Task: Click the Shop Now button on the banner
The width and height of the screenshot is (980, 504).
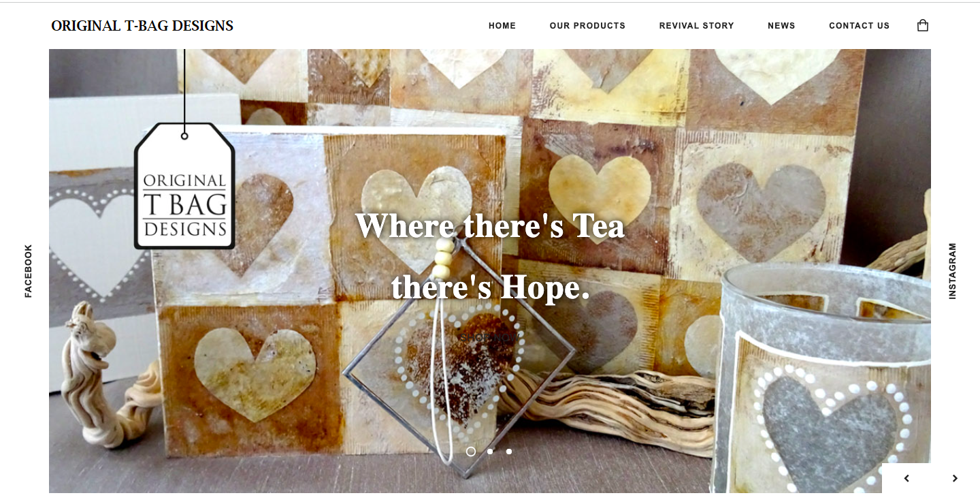Action: (x=490, y=337)
